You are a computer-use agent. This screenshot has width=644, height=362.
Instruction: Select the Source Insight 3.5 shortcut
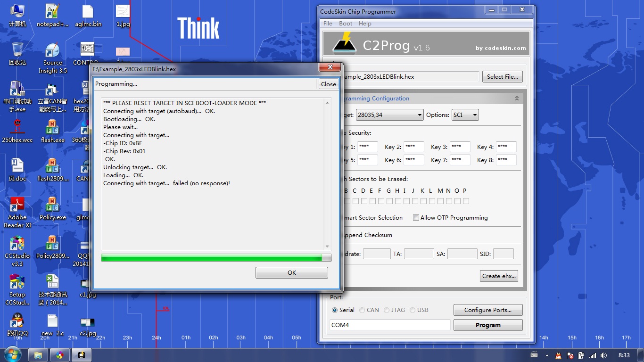(x=52, y=58)
